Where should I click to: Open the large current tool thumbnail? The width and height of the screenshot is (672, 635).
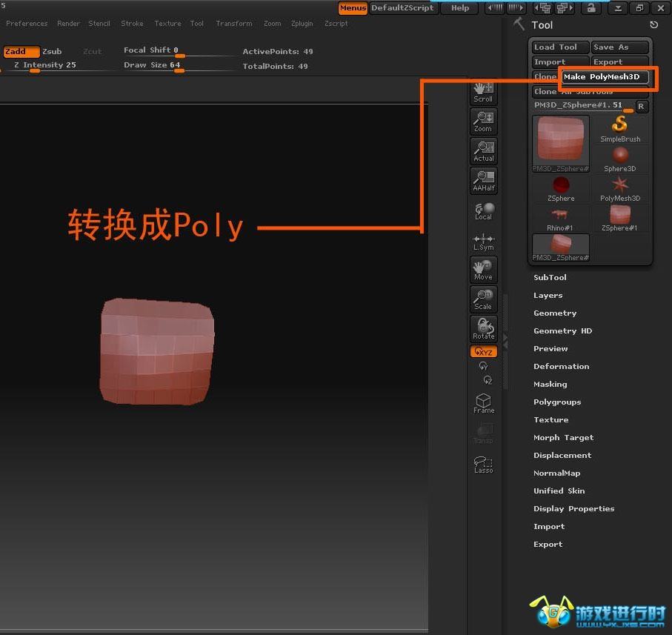click(x=561, y=144)
